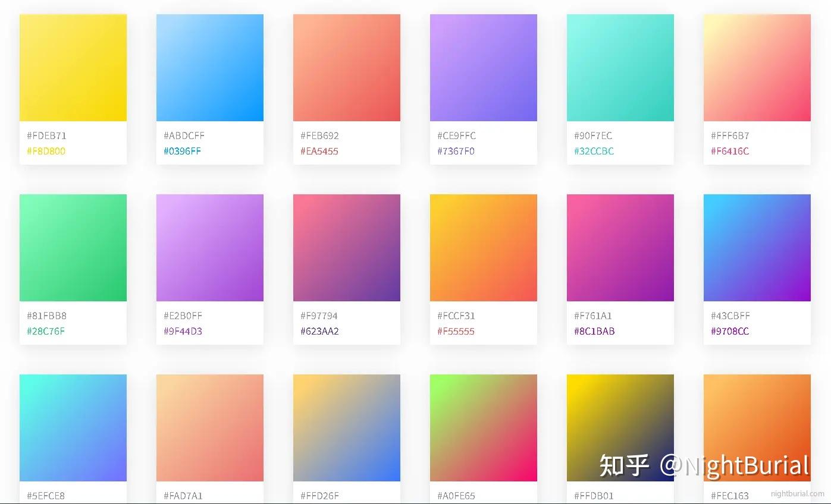Click the lavender #E2B0FF gradient card
Viewport: 831px width, 504px height.
coord(209,247)
